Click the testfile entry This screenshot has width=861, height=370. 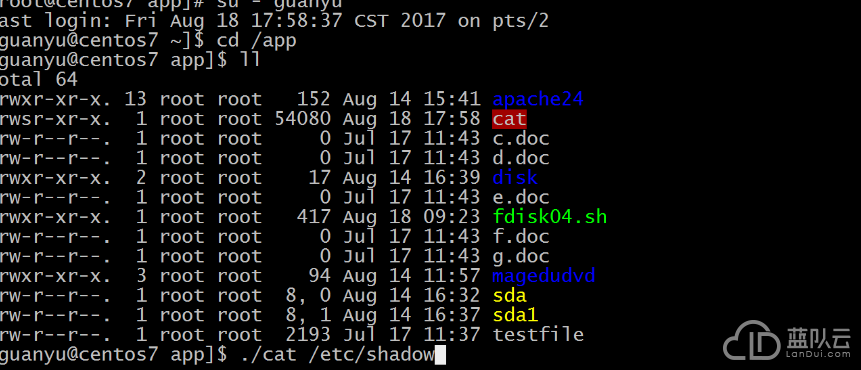click(538, 334)
